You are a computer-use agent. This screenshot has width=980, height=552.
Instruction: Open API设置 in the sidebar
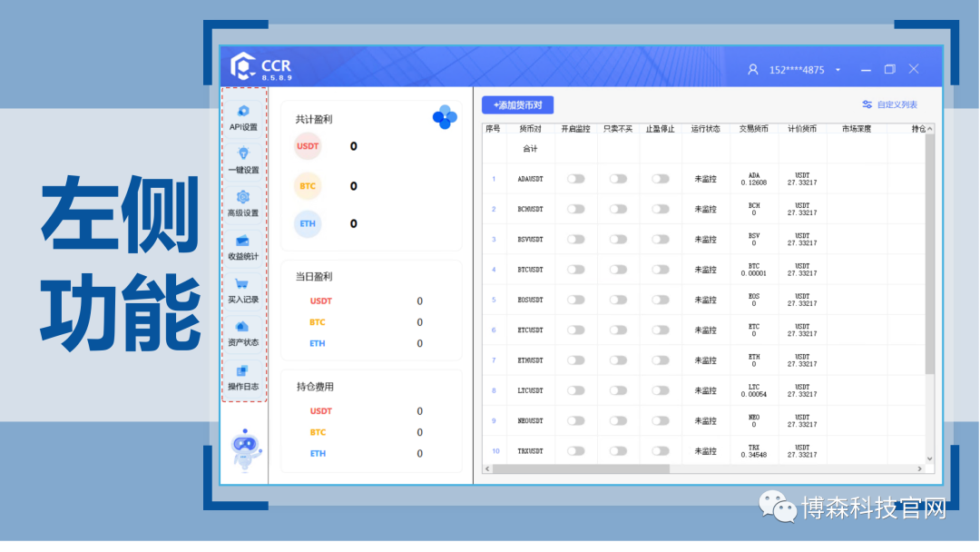(x=243, y=116)
